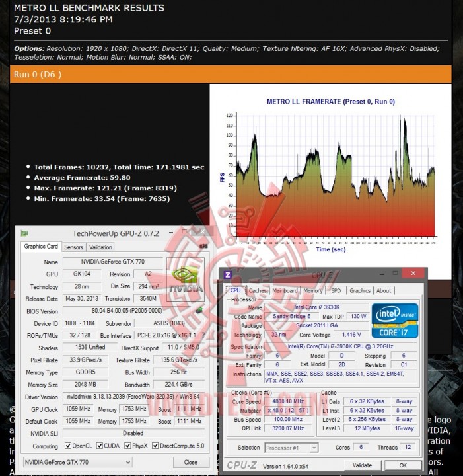Viewport: 463px width, 476px height.
Task: Open the About tab in CPU-Z
Action: 384,290
